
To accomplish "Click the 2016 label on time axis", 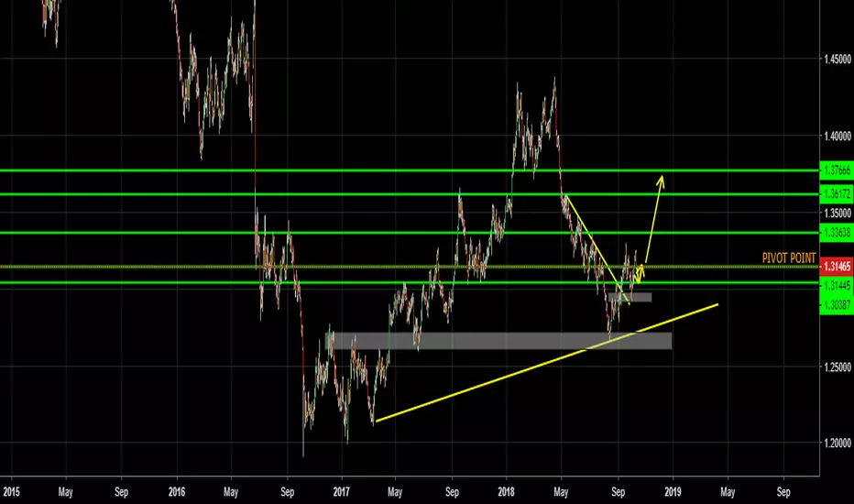I will [x=177, y=492].
